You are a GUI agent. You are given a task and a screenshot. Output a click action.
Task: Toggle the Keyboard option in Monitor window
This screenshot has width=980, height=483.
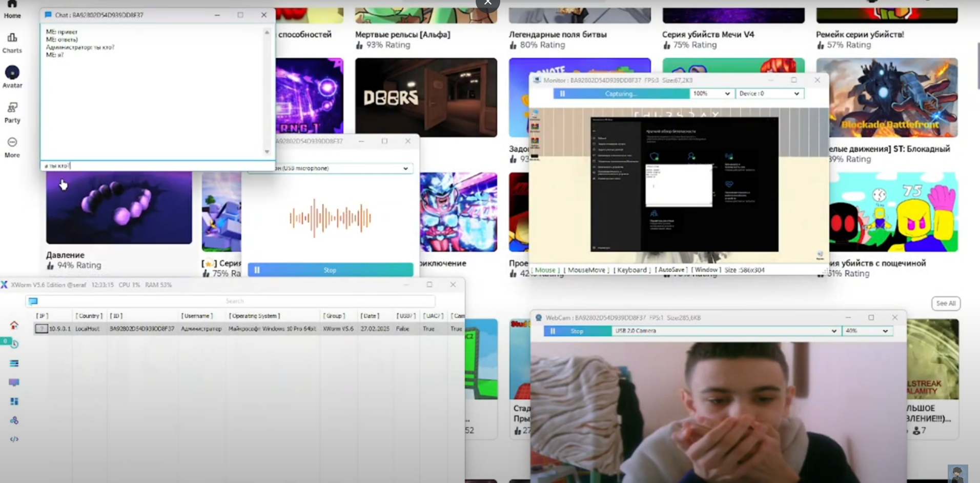(x=632, y=270)
